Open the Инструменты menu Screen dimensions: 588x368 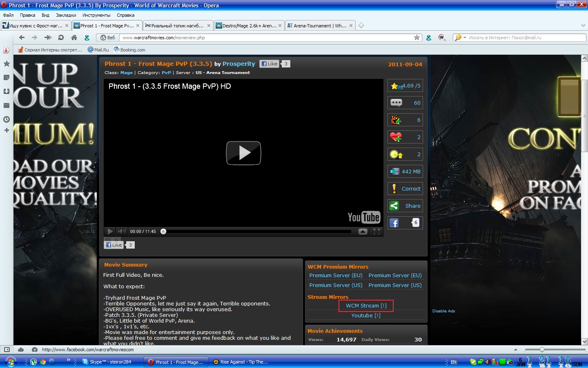pyautogui.click(x=96, y=15)
